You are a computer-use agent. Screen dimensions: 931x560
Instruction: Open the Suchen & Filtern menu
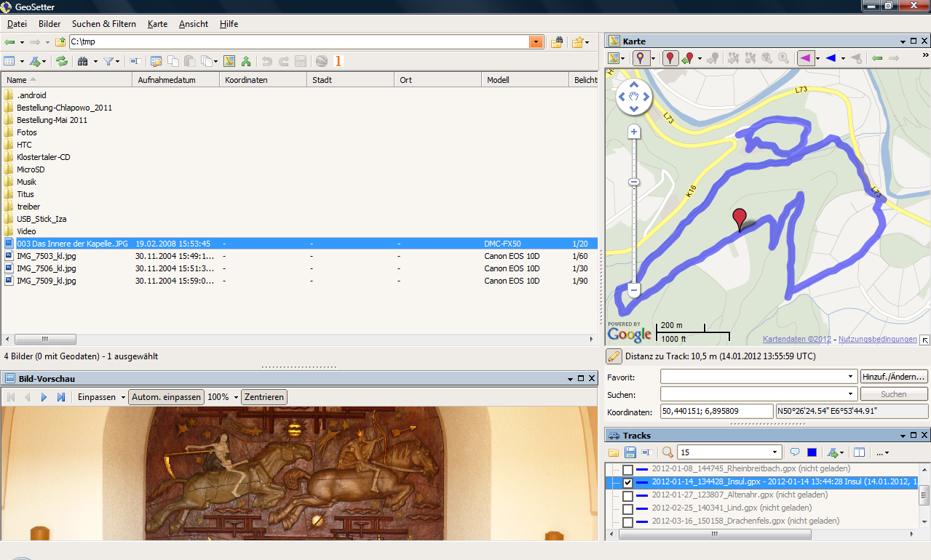[104, 24]
